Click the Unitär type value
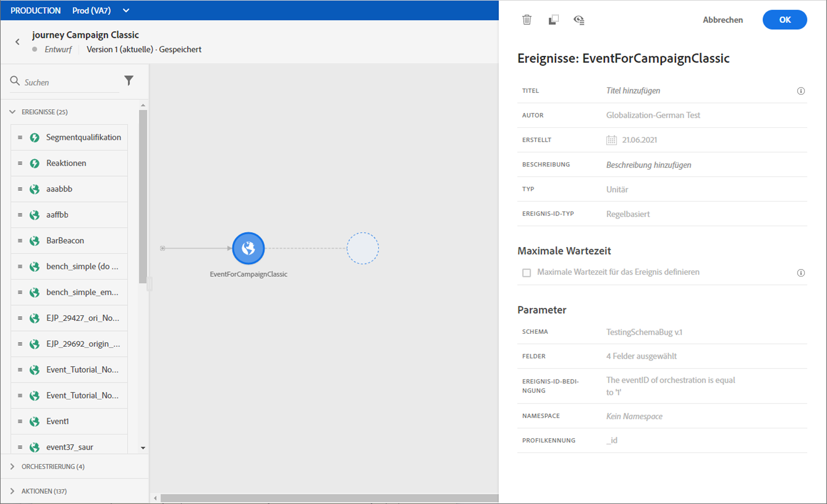The height and width of the screenshot is (504, 827). (x=617, y=190)
